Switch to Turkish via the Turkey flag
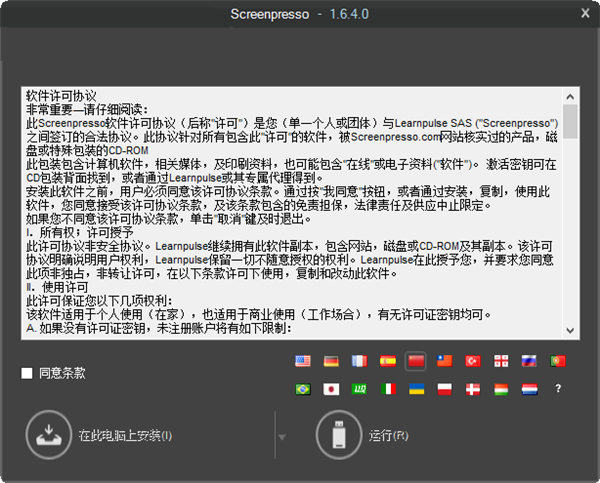Viewport: 600px width, 483px height. pos(473,361)
